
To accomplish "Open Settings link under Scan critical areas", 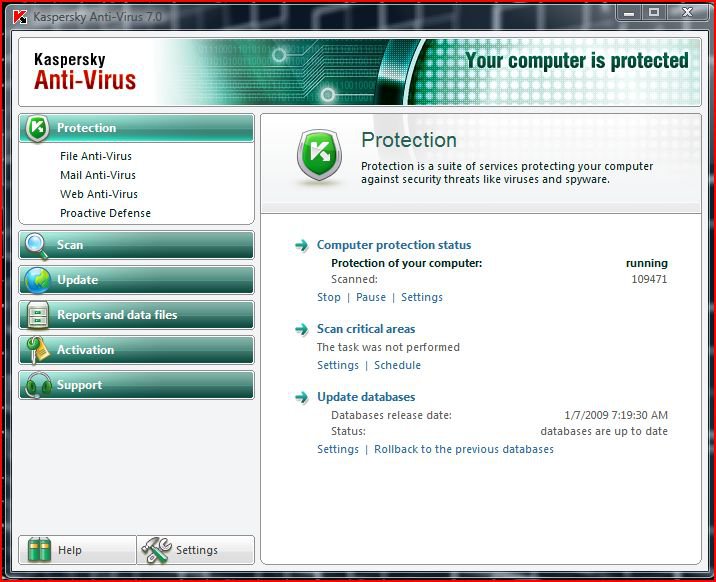I will point(338,365).
